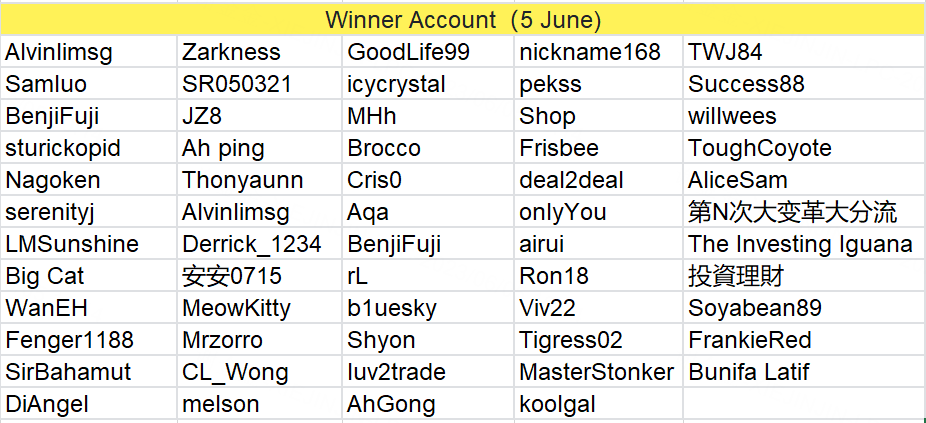This screenshot has width=926, height=423.
Task: Click the MeowKitty cell
Action: pyautogui.click(x=259, y=308)
